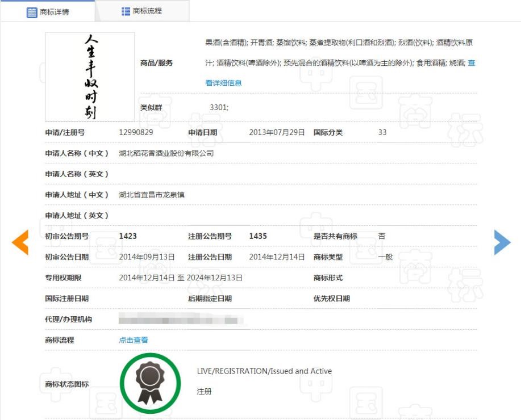521x420 pixels.
Task: Open 看详细信息 link for goods and services
Action: click(223, 83)
